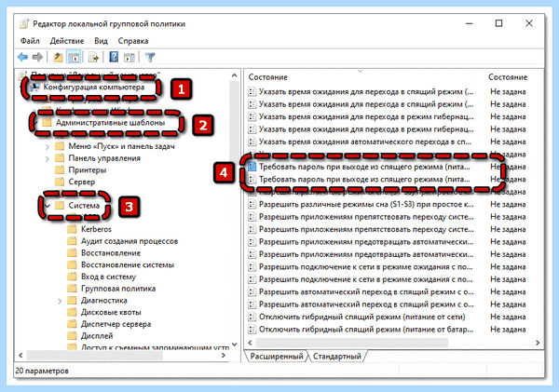Open the Справка menu
Screen dimensions: 559x392
[133, 41]
